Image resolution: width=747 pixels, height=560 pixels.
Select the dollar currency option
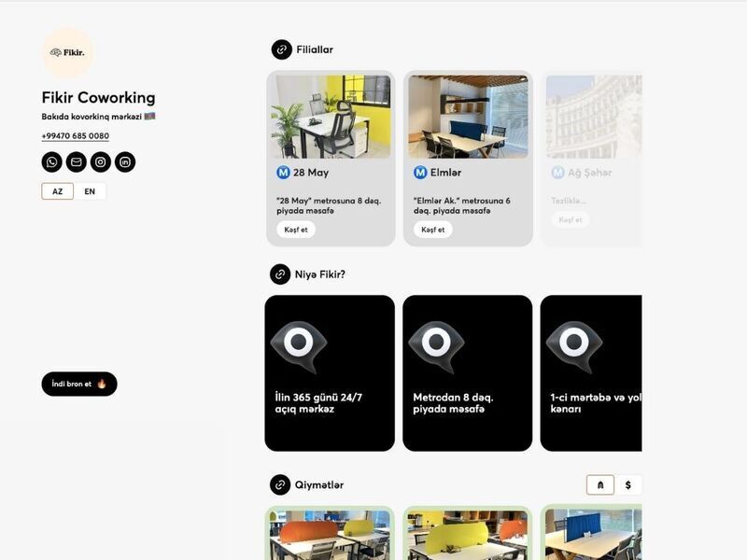[627, 484]
